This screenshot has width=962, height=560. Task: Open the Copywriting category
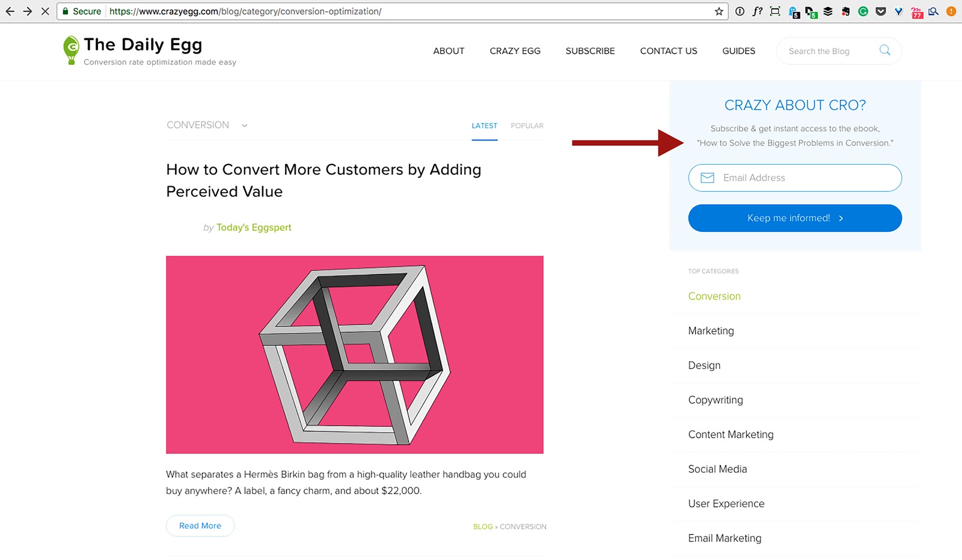pyautogui.click(x=715, y=400)
